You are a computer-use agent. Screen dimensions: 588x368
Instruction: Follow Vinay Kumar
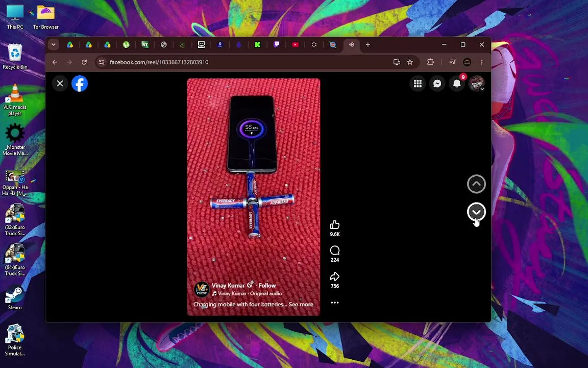pos(267,285)
